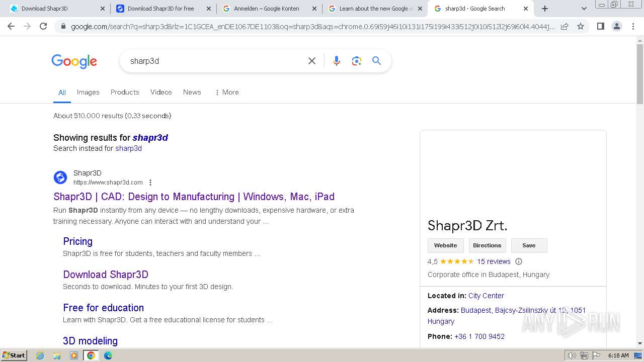Click the browser Forward arrow

pyautogui.click(x=27, y=26)
